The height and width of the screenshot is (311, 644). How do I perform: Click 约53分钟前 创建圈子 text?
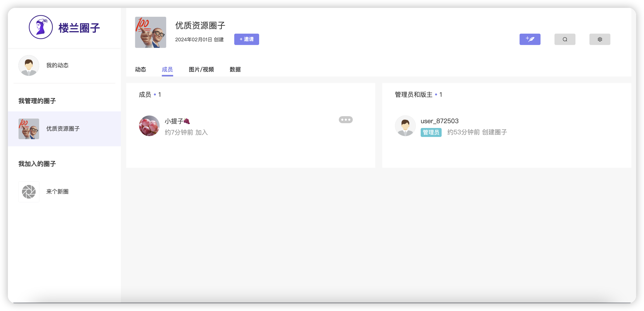477,132
